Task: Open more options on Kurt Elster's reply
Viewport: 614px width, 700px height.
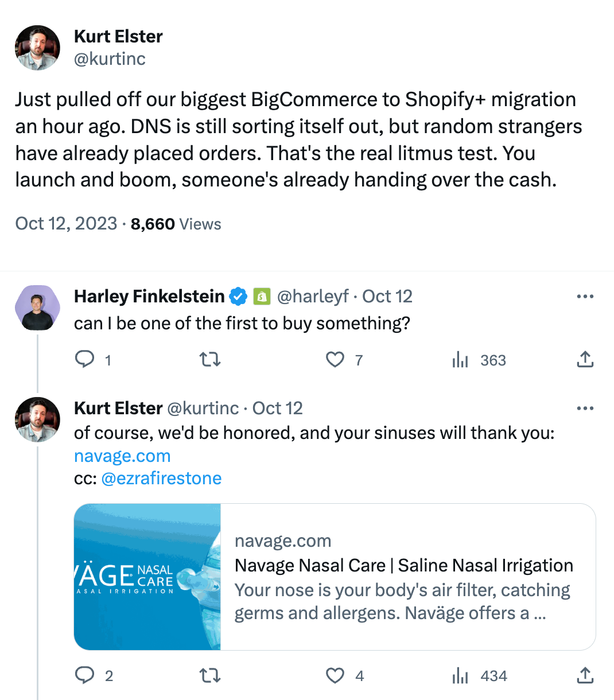Action: [585, 409]
